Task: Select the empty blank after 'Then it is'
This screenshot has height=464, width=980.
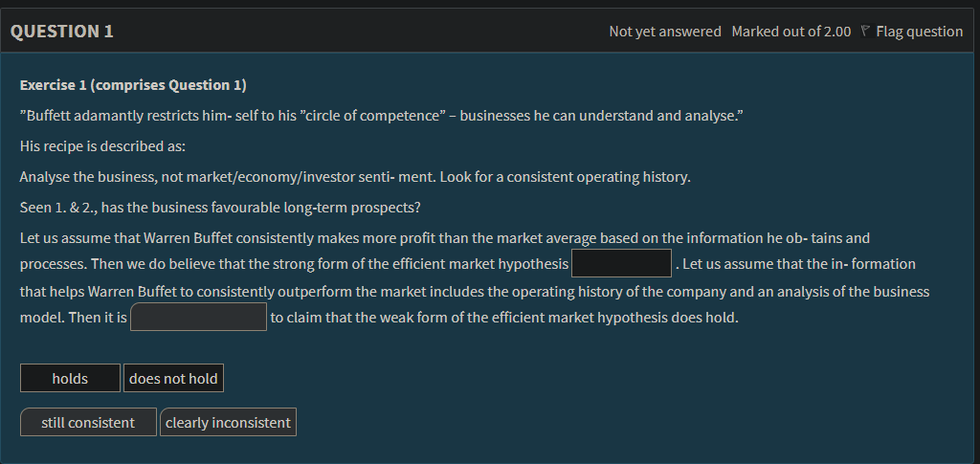Action: pos(198,317)
